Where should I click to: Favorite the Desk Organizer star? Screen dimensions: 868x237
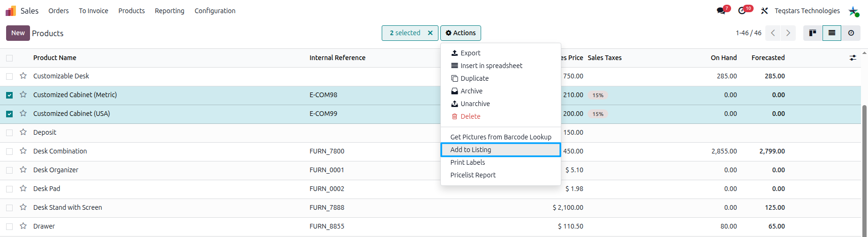pyautogui.click(x=23, y=169)
